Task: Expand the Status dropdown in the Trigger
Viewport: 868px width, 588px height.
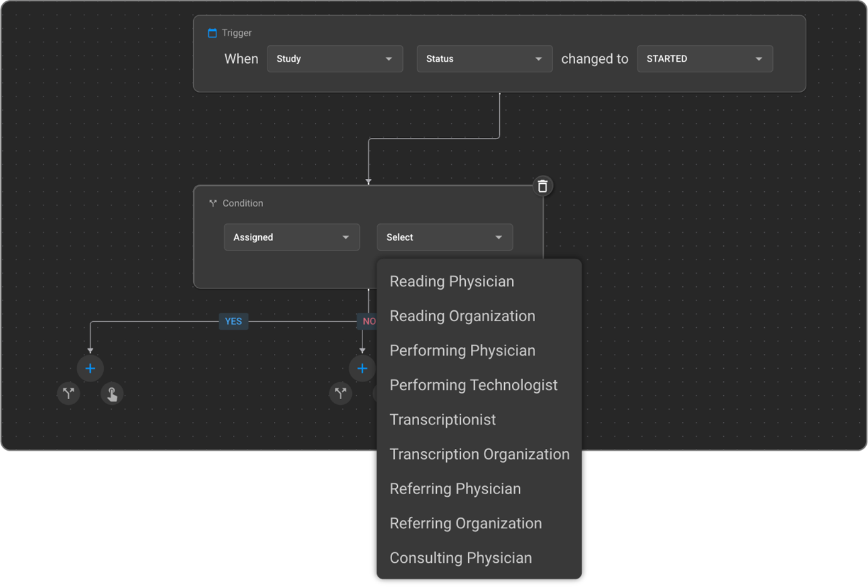Action: [x=484, y=59]
